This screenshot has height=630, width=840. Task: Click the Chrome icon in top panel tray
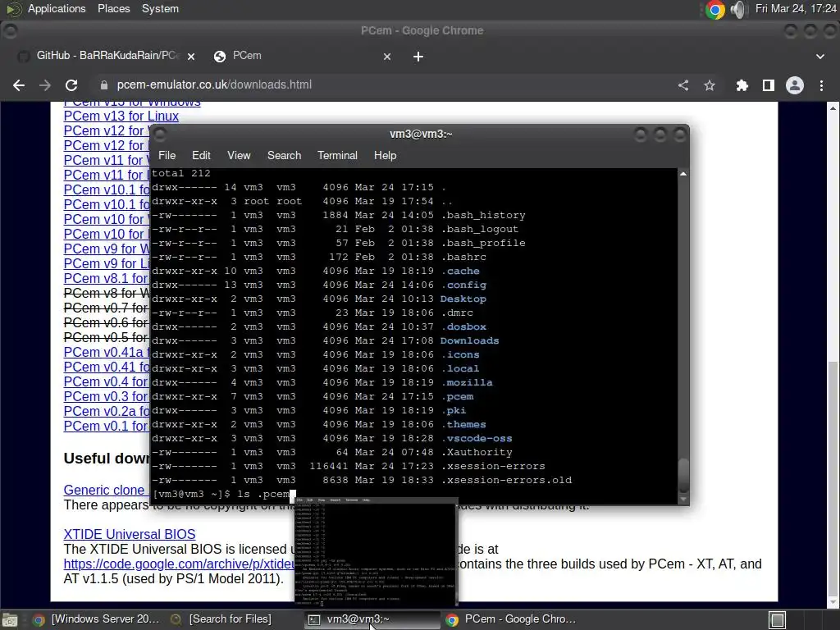[714, 9]
